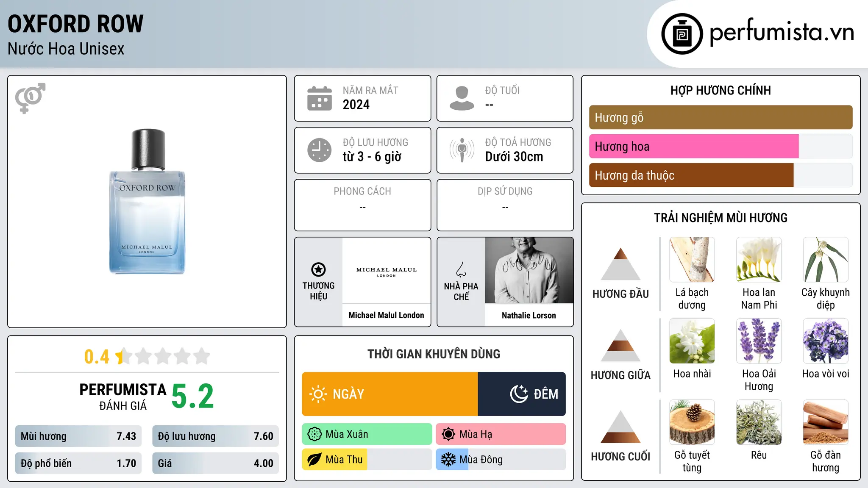Click the Nathalie Lorson perfumer photo
Viewport: 868px width, 488px height.
coord(529,270)
